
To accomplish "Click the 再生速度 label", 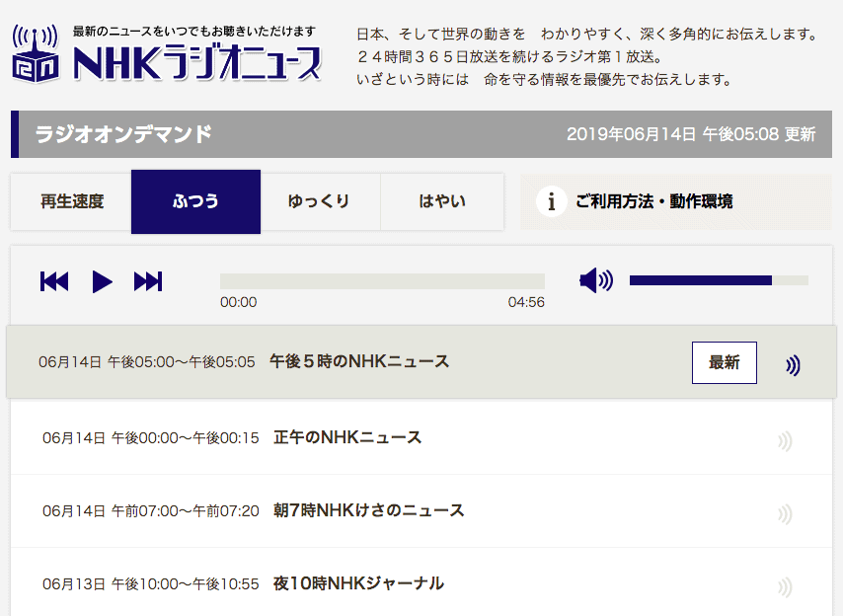I will coord(72,201).
